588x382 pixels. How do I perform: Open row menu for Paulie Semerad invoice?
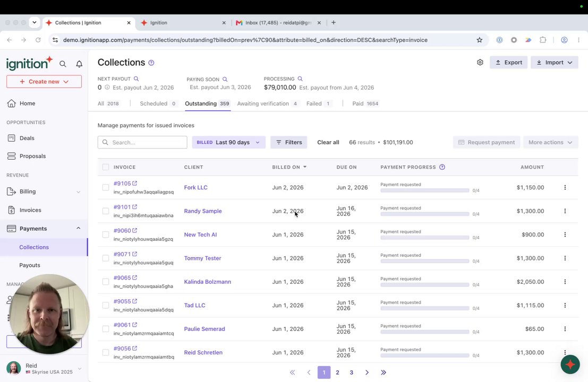pos(565,329)
